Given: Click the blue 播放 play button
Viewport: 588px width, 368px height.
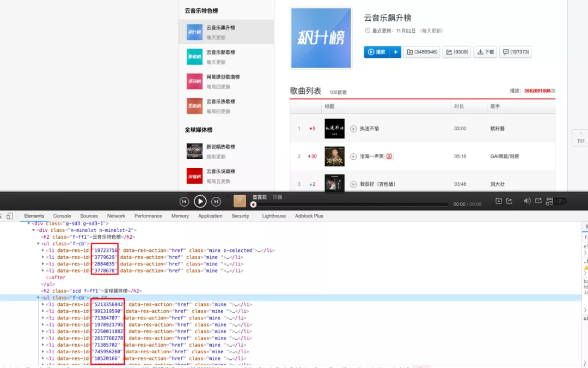Looking at the screenshot, I should (377, 52).
